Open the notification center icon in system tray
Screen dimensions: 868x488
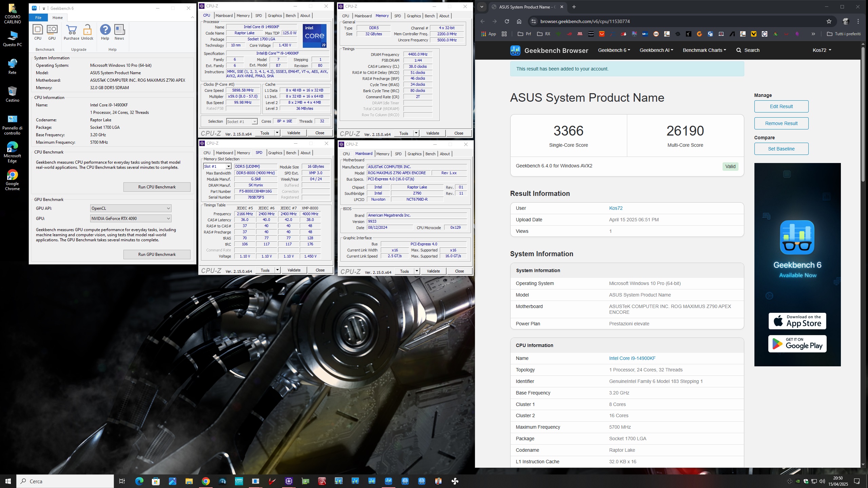click(857, 481)
